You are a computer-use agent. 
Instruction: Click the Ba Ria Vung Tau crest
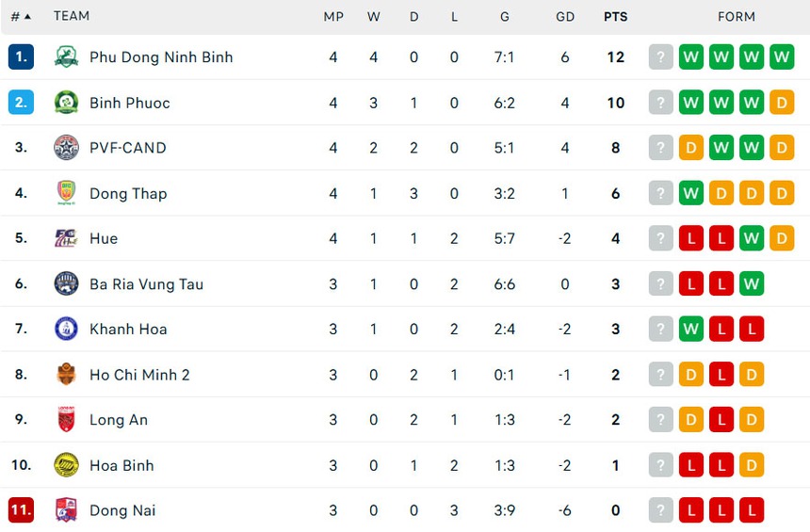tap(66, 283)
